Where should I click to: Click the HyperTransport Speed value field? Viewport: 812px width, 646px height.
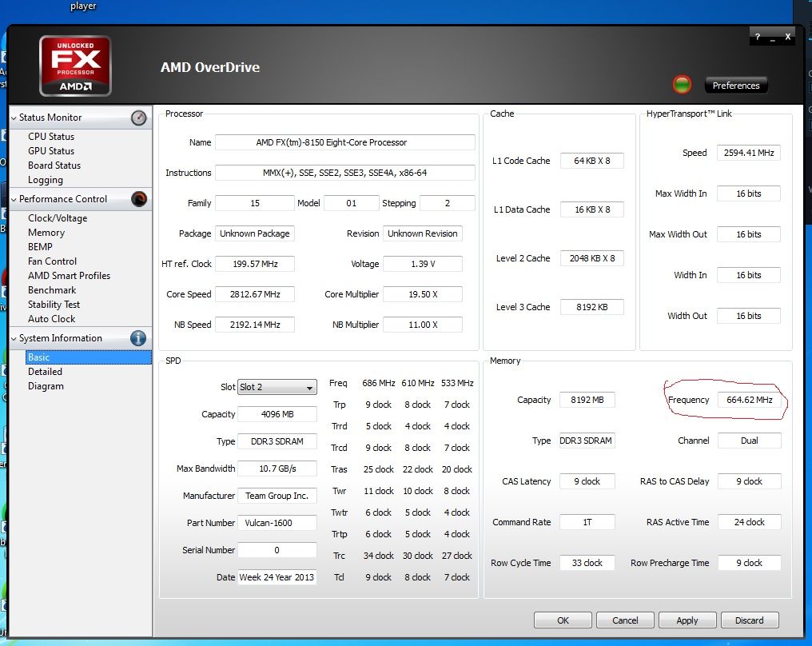coord(749,153)
